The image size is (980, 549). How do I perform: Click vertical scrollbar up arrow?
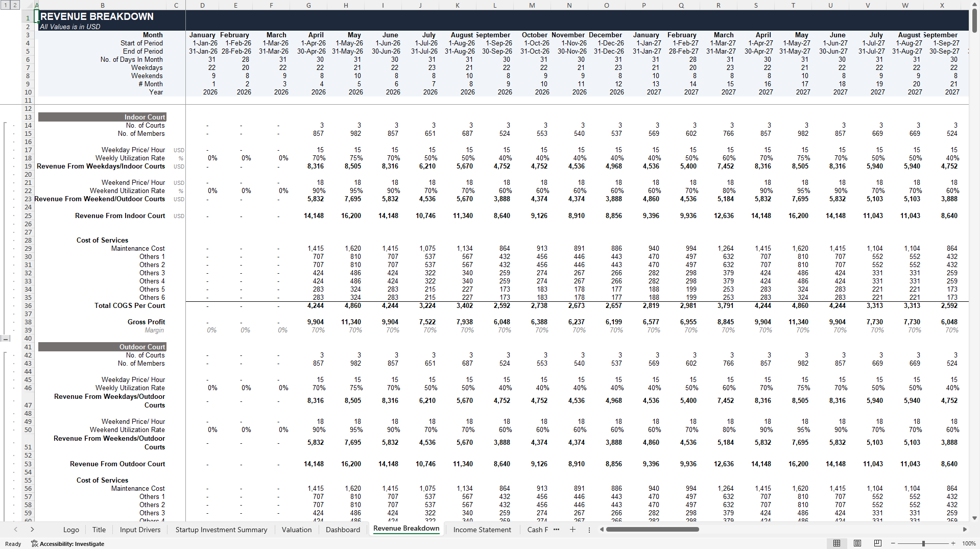tap(974, 4)
